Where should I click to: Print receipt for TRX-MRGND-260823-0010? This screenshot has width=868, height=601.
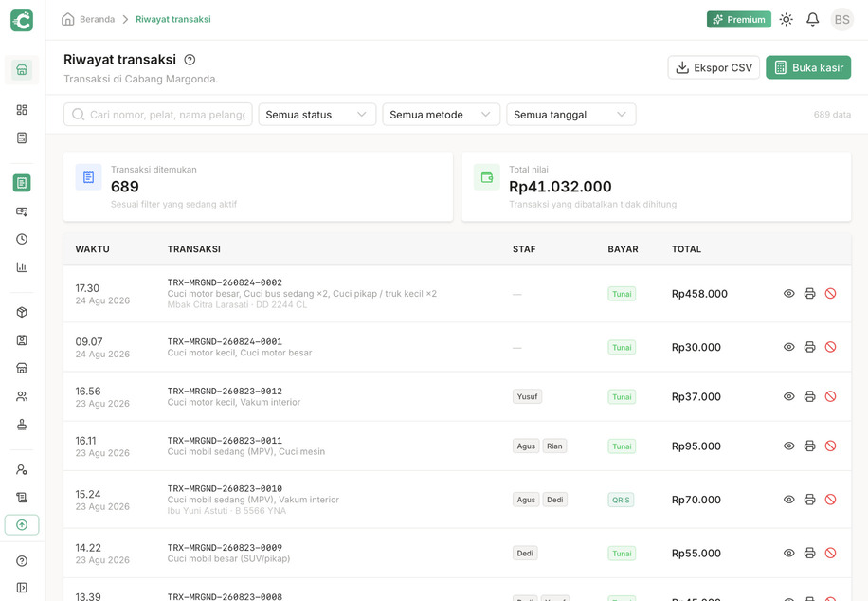809,500
